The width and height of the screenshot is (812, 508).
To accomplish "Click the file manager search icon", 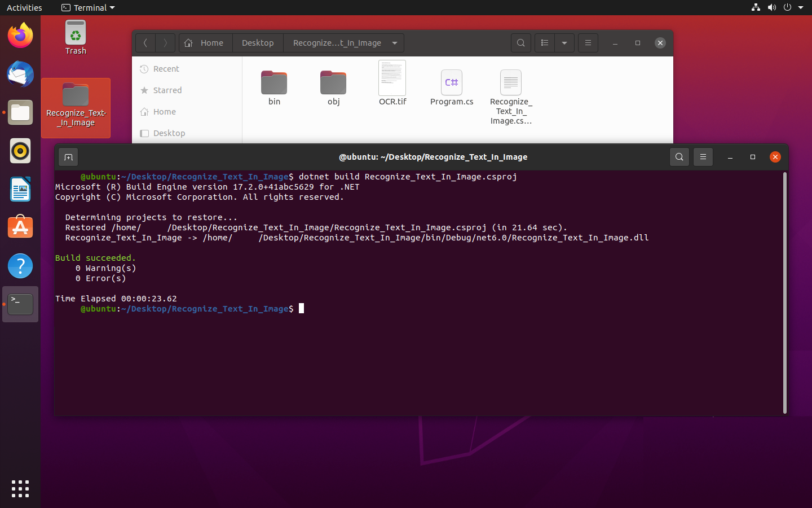I will click(x=520, y=43).
